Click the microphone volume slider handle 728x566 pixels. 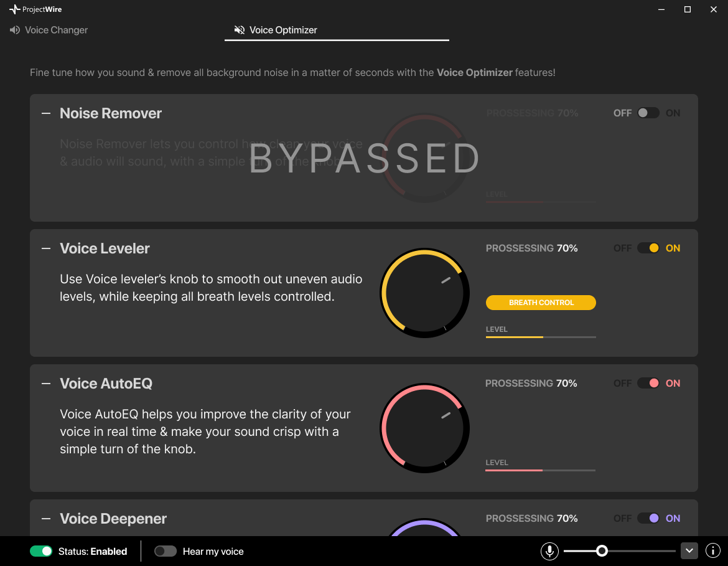pos(602,551)
